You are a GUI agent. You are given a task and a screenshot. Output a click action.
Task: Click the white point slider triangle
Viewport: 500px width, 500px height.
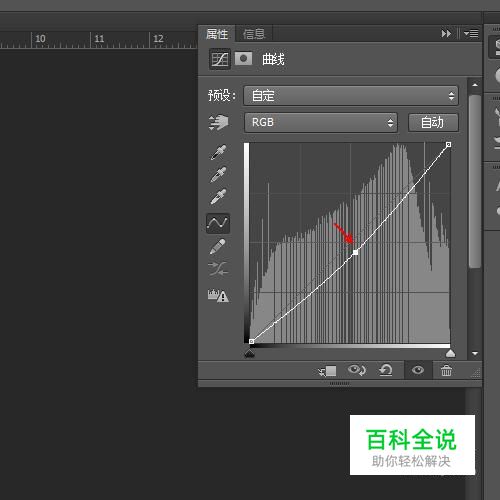tap(450, 353)
